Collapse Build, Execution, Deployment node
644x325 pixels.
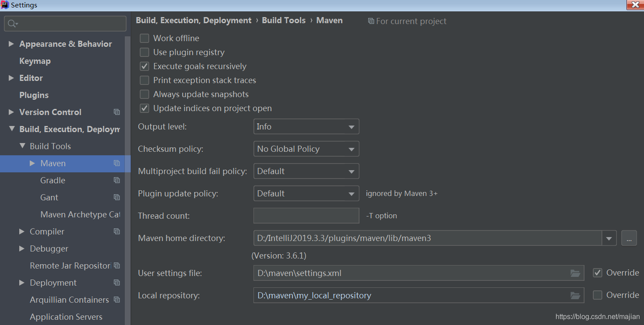click(x=11, y=129)
